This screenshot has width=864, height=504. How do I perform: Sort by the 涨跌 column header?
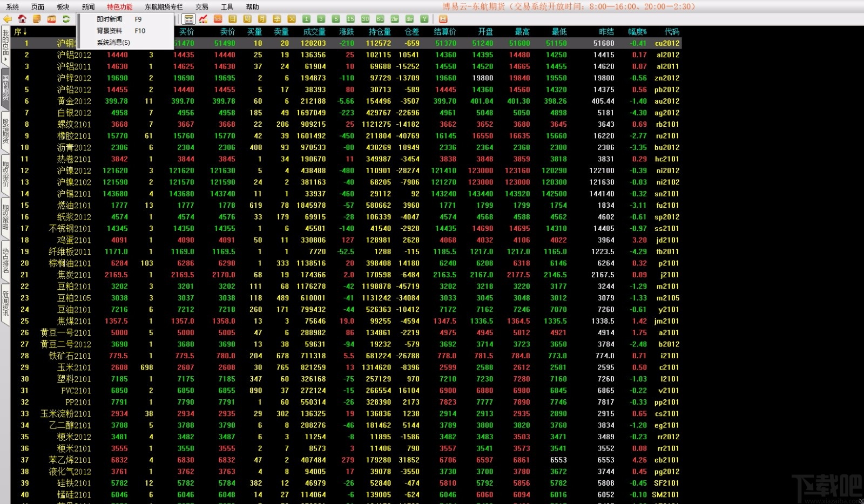[x=347, y=32]
